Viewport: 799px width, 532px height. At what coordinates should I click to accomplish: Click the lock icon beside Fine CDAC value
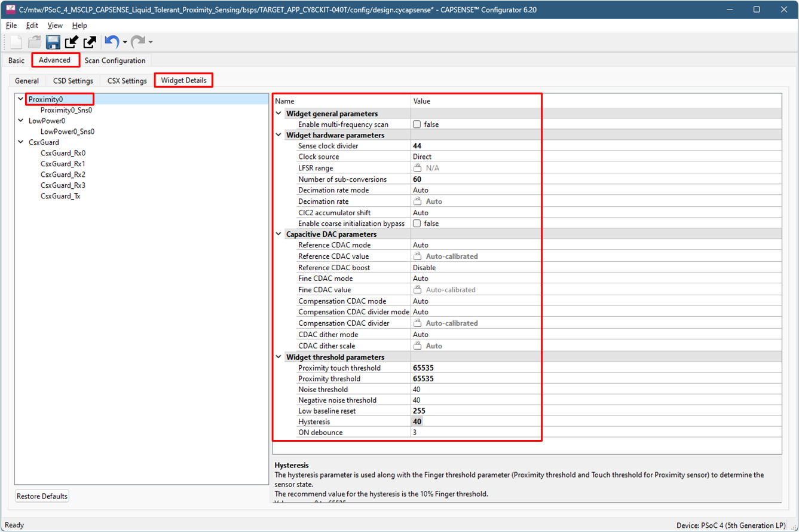click(418, 289)
